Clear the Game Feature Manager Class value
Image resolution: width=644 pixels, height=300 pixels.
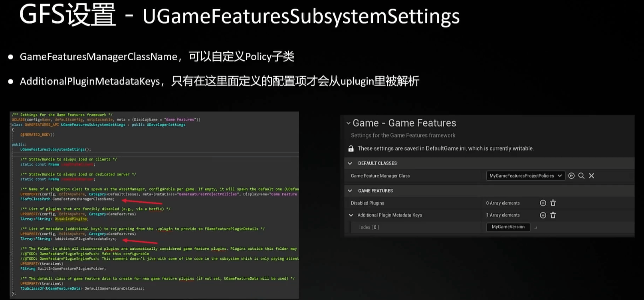[591, 176]
